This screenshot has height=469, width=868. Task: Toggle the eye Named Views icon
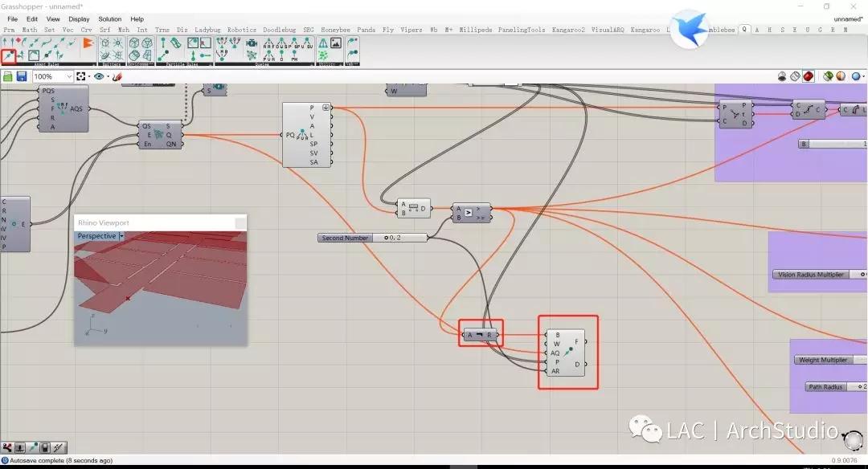click(x=99, y=76)
